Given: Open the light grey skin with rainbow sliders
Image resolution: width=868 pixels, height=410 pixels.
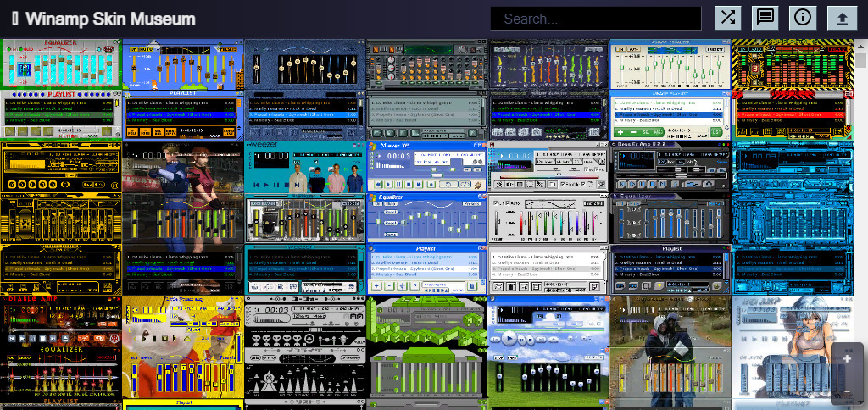Looking at the screenshot, I should [548, 218].
